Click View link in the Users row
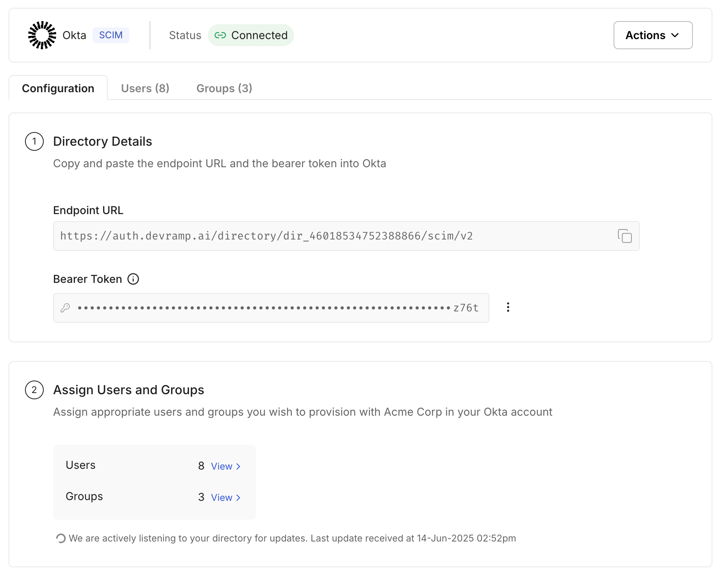The image size is (728, 579). 221,466
